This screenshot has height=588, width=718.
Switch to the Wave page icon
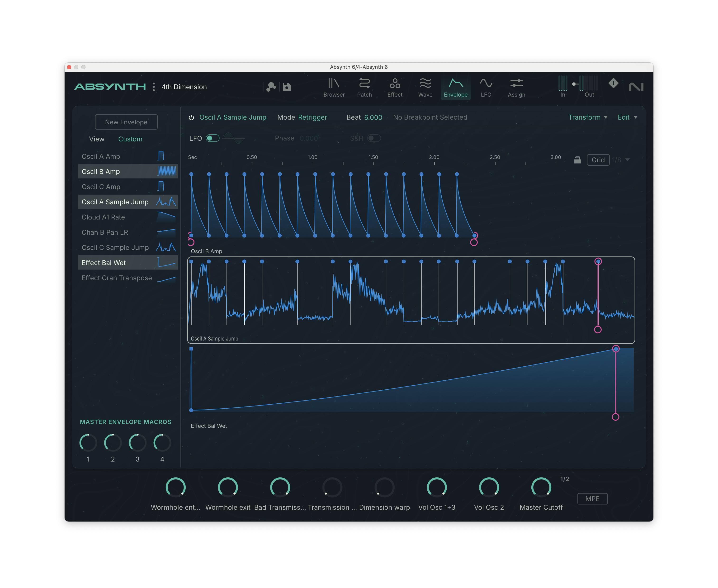[x=425, y=87]
